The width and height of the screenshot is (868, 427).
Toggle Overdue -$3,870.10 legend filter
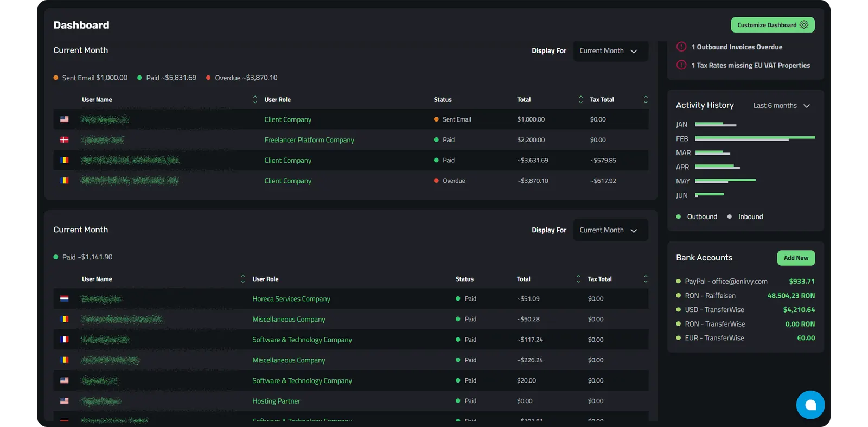(242, 78)
